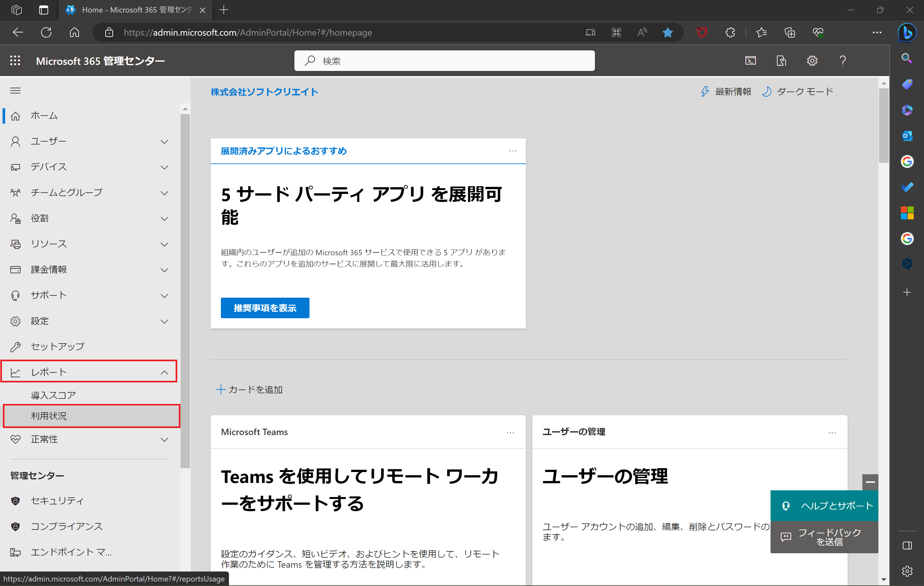Click the 検索 search field

[444, 61]
